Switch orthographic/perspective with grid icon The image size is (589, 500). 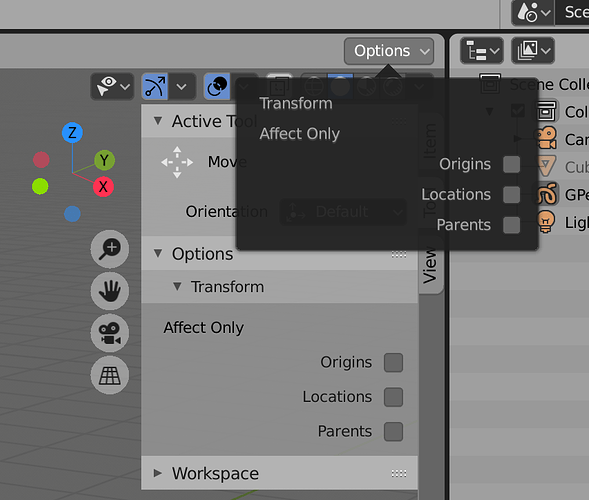pyautogui.click(x=110, y=375)
